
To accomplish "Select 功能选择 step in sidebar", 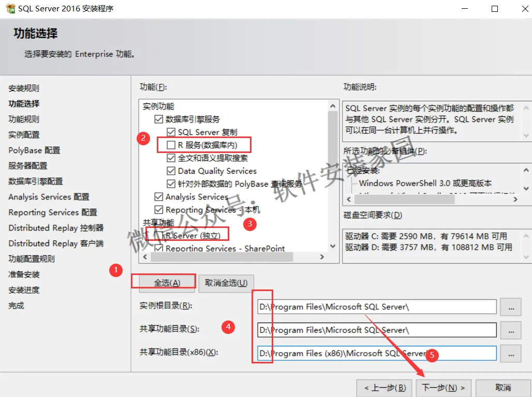I will pyautogui.click(x=24, y=104).
